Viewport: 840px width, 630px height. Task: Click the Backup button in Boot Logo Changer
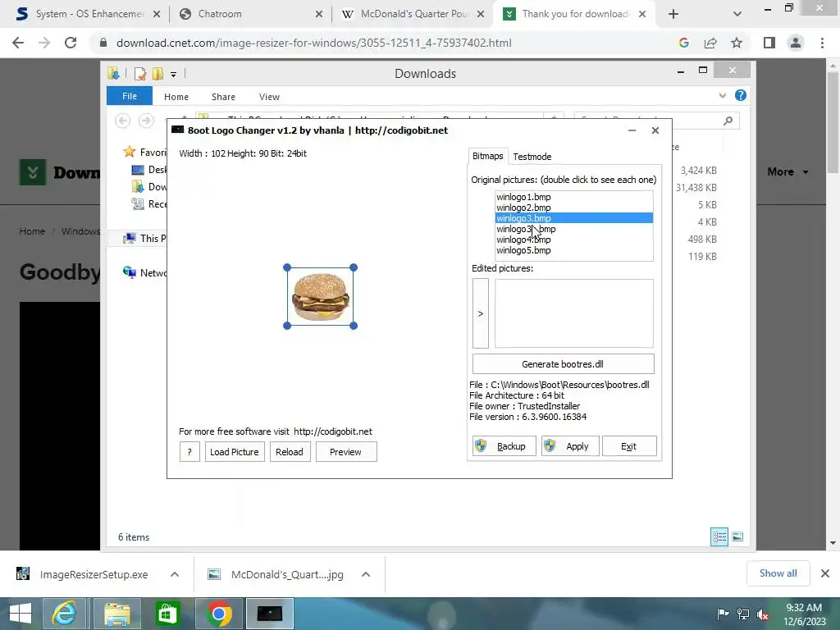pos(504,446)
